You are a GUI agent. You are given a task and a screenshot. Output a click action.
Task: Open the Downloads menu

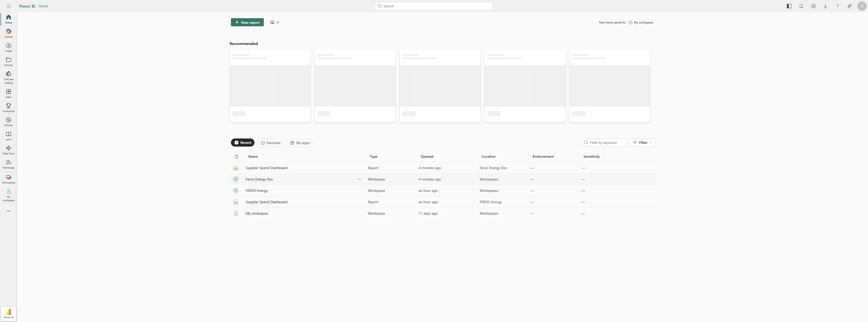[x=826, y=6]
